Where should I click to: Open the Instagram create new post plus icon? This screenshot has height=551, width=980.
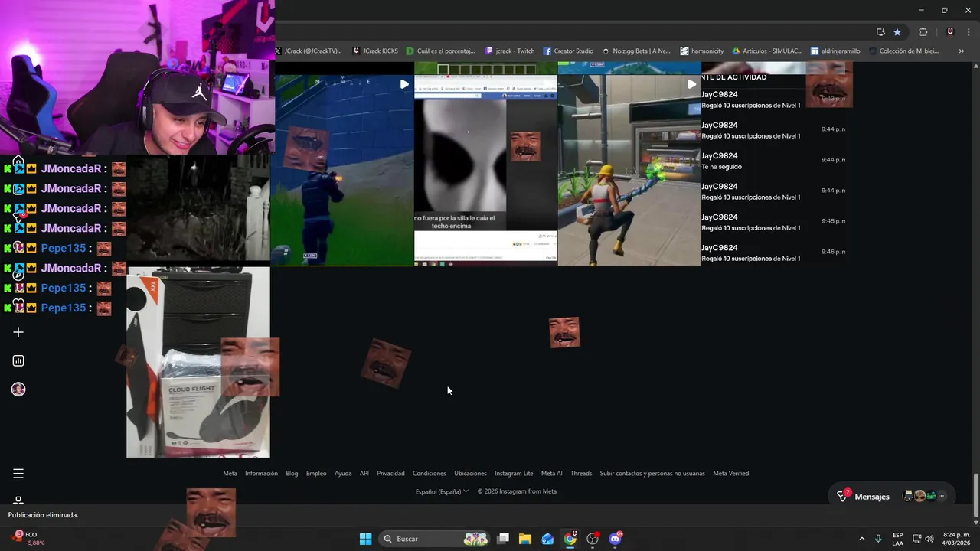(x=18, y=332)
